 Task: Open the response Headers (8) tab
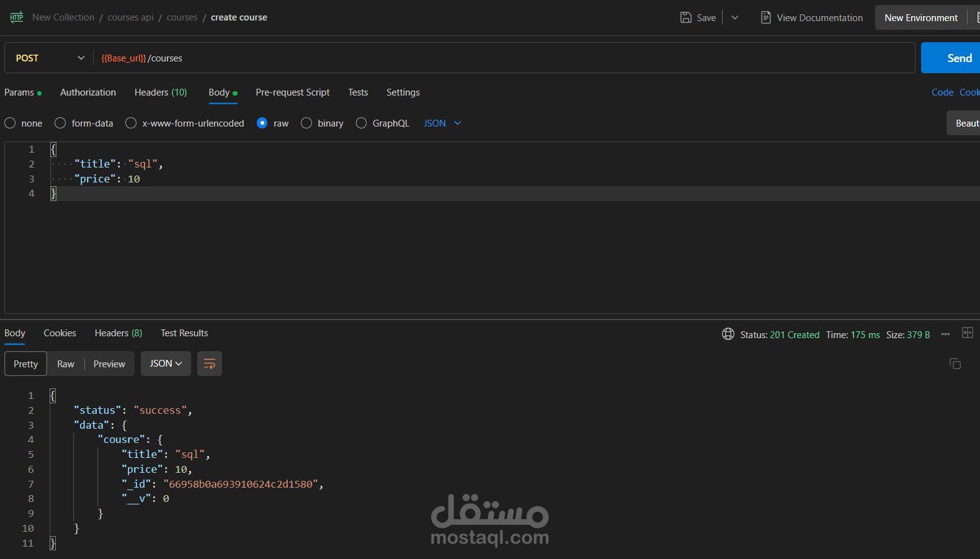click(x=118, y=333)
